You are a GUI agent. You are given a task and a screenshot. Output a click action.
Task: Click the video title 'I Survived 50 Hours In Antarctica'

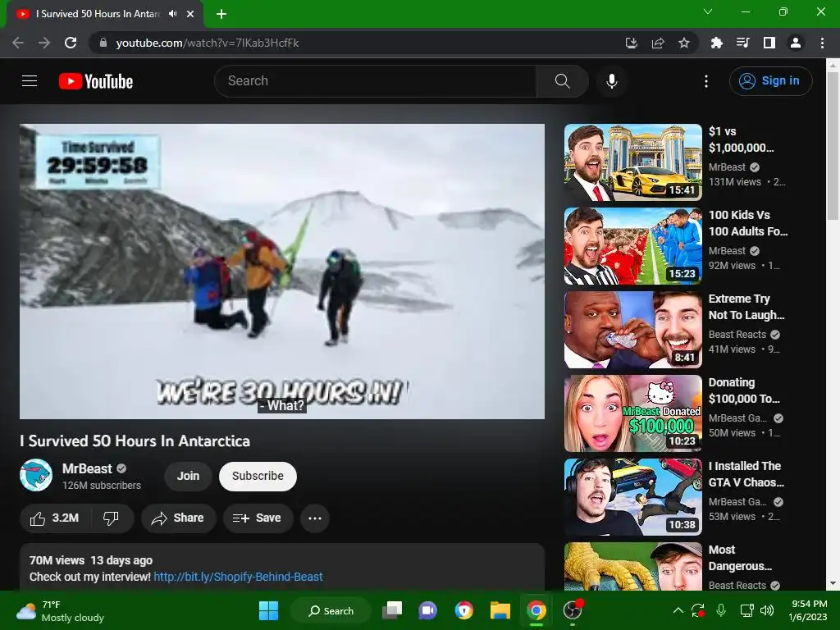point(135,441)
